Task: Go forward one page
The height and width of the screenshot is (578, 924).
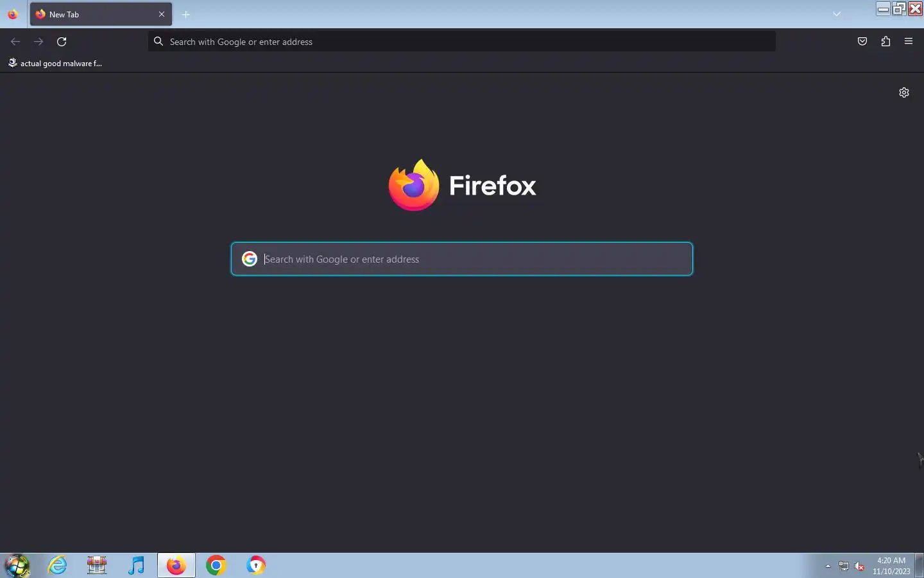Action: (x=38, y=42)
